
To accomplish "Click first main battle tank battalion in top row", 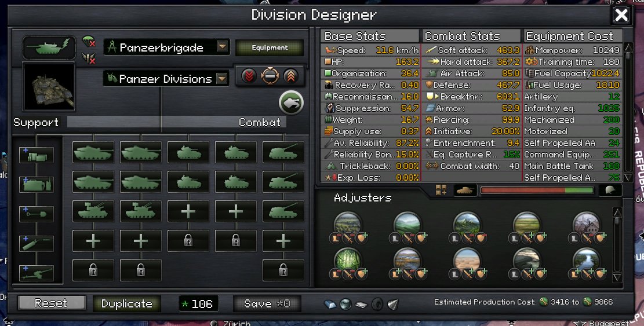I will click(x=93, y=152).
